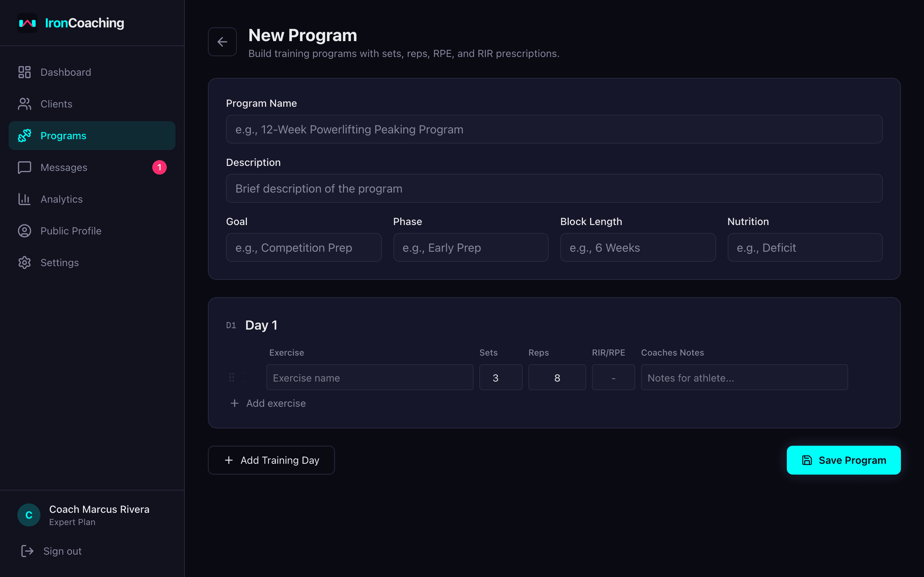
Task: Click the Save Program button
Action: [x=844, y=460]
